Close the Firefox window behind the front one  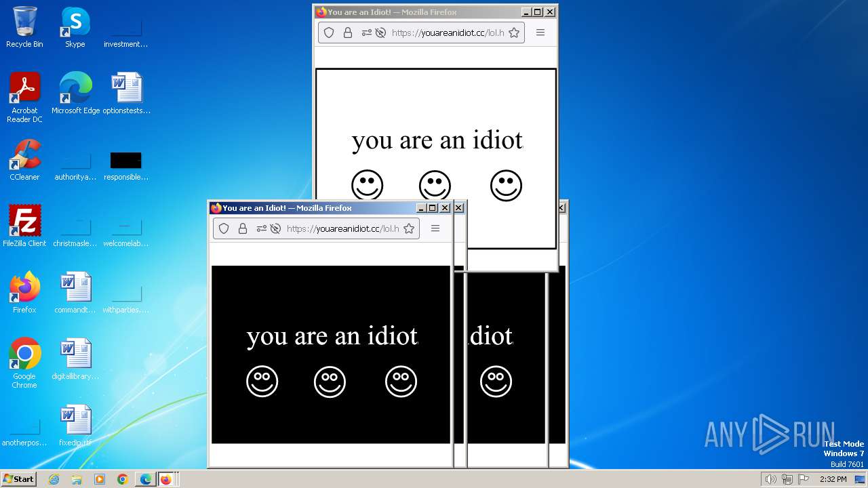(x=458, y=208)
